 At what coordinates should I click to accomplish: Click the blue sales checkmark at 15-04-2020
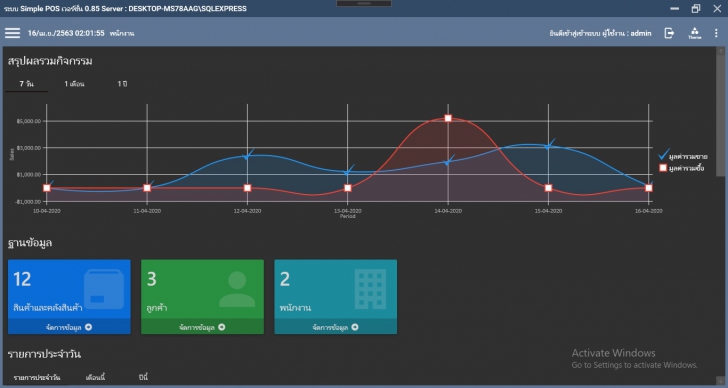549,145
